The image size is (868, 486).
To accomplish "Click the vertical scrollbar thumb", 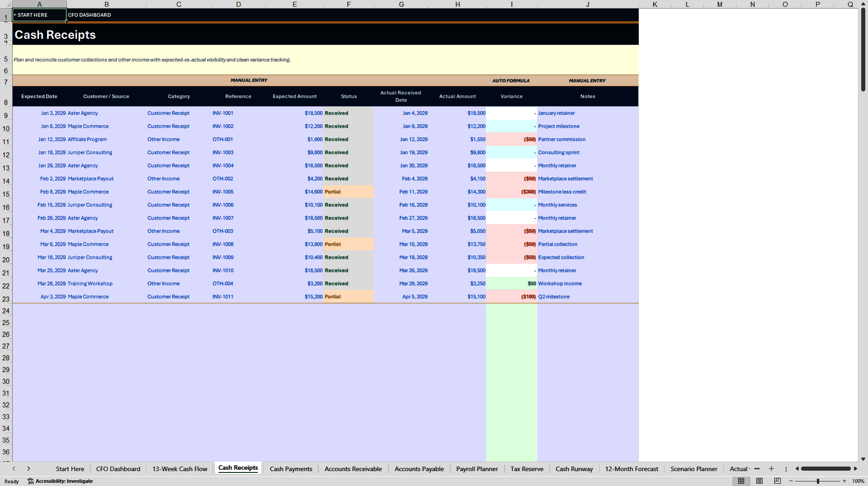I will coord(863,50).
